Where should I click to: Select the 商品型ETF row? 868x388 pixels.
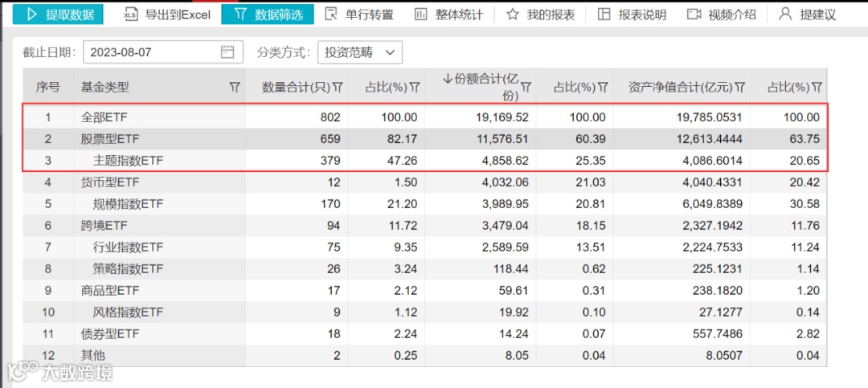point(424,290)
